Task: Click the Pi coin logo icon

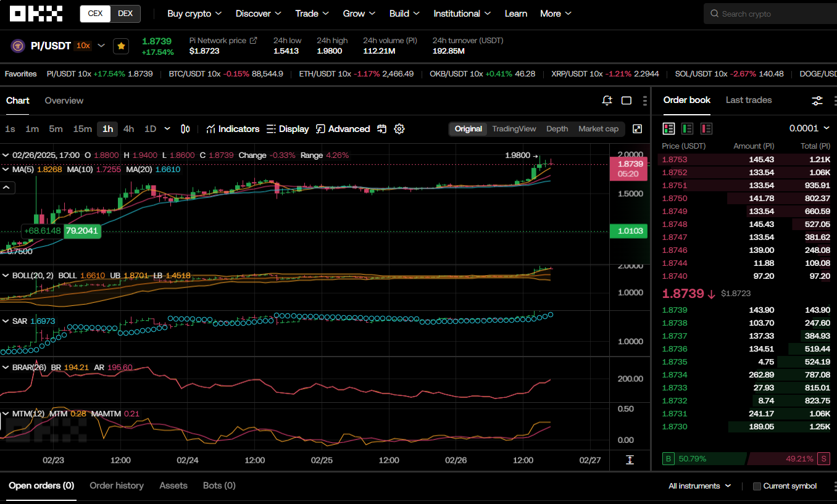Action: point(18,46)
